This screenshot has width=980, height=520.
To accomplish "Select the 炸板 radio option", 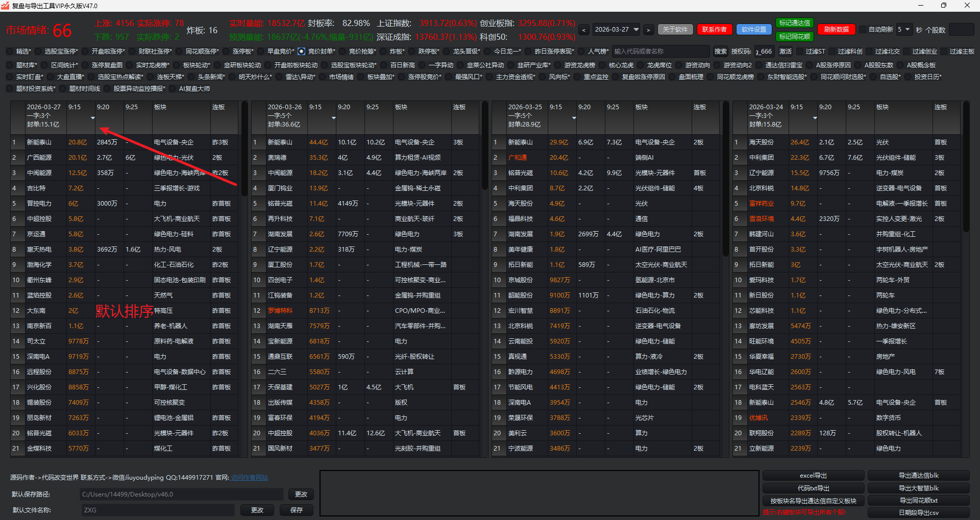I will click(383, 52).
